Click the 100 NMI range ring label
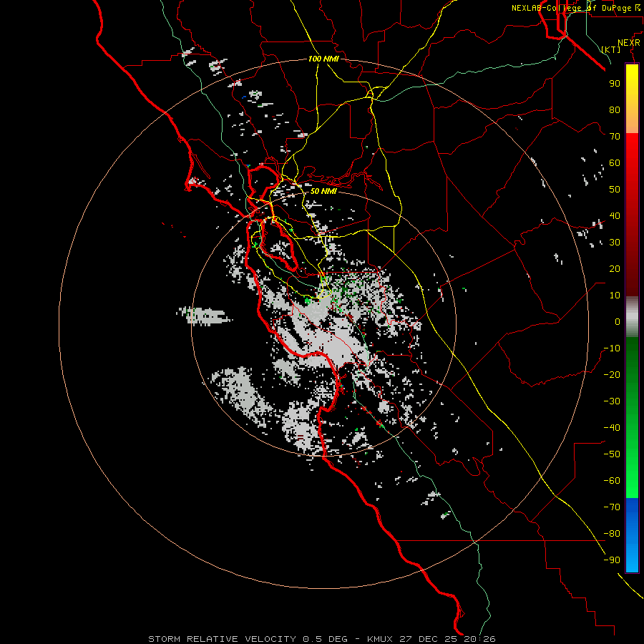The image size is (644, 644). click(323, 59)
